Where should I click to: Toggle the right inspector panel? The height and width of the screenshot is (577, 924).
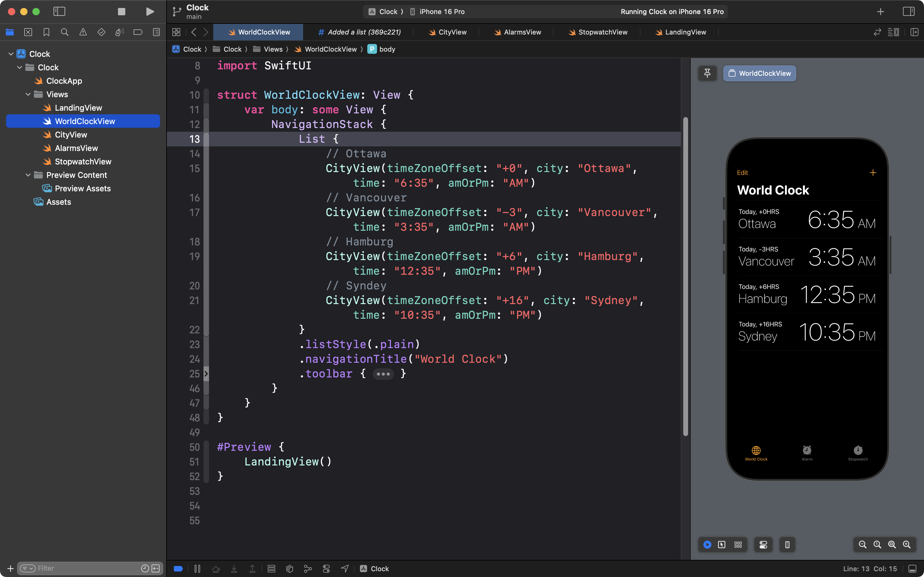click(x=908, y=11)
